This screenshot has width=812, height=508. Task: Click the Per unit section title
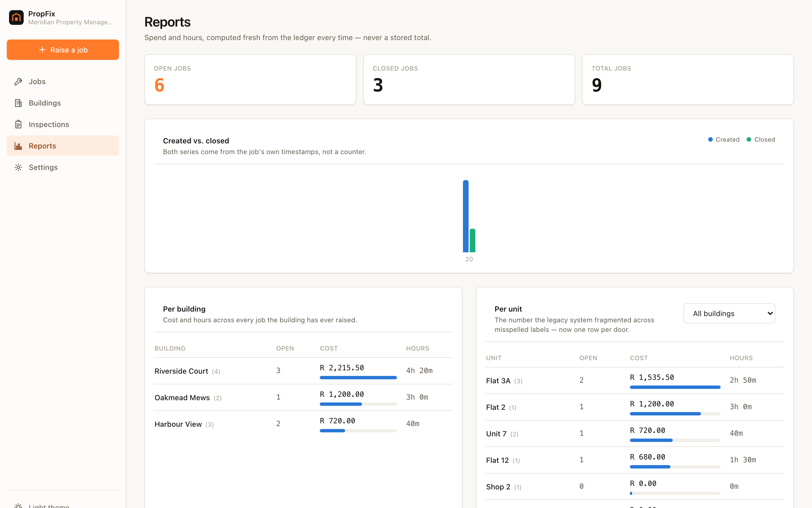(508, 309)
